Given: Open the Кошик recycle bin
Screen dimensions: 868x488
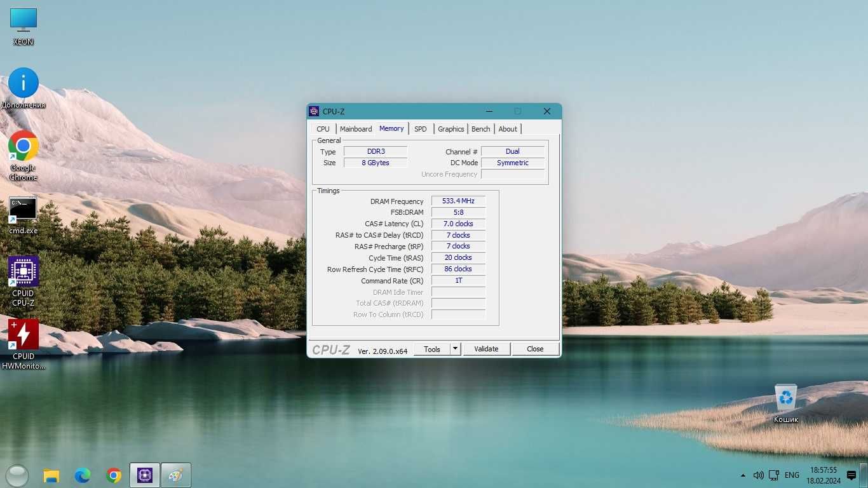Looking at the screenshot, I should 786,403.
